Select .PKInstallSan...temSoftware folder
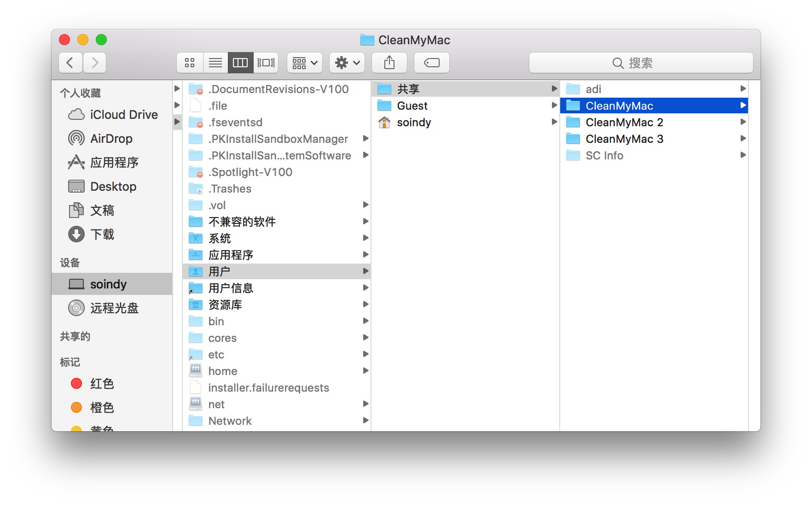This screenshot has height=505, width=812. click(x=276, y=155)
